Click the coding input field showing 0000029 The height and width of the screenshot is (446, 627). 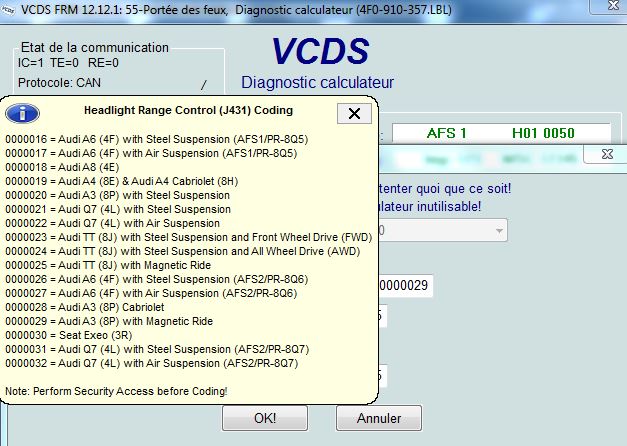click(x=405, y=286)
